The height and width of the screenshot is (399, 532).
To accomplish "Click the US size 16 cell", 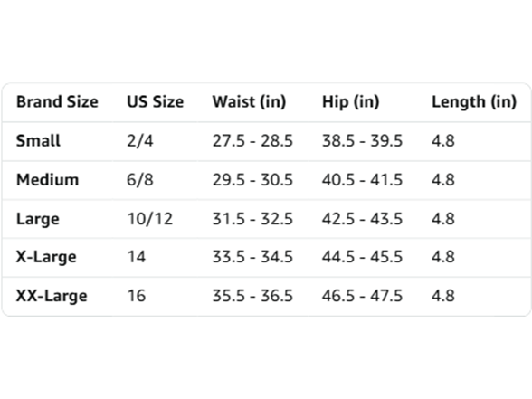I will (137, 296).
